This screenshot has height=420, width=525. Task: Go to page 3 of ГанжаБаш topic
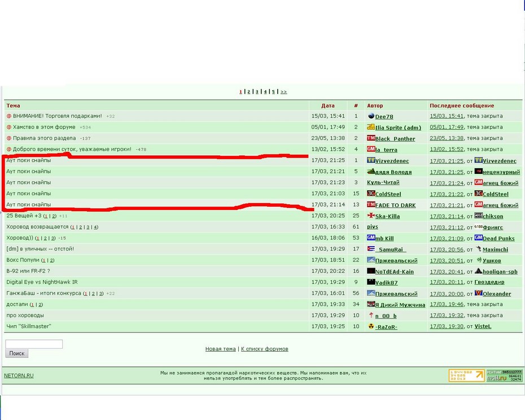coord(101,294)
